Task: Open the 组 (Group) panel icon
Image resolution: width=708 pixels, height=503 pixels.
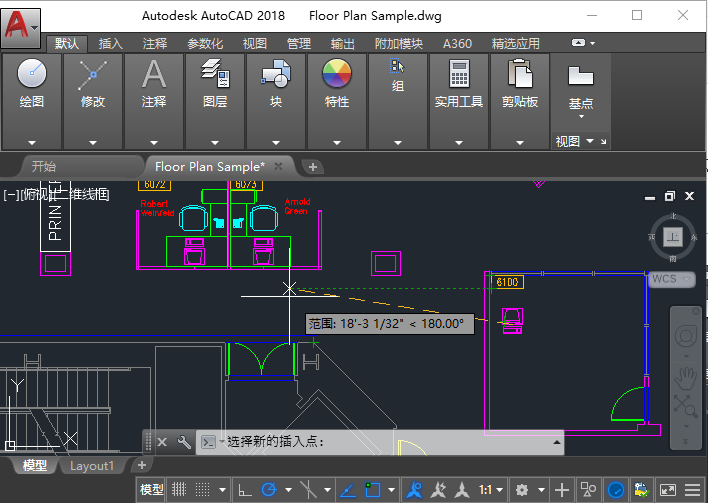Action: click(x=398, y=66)
